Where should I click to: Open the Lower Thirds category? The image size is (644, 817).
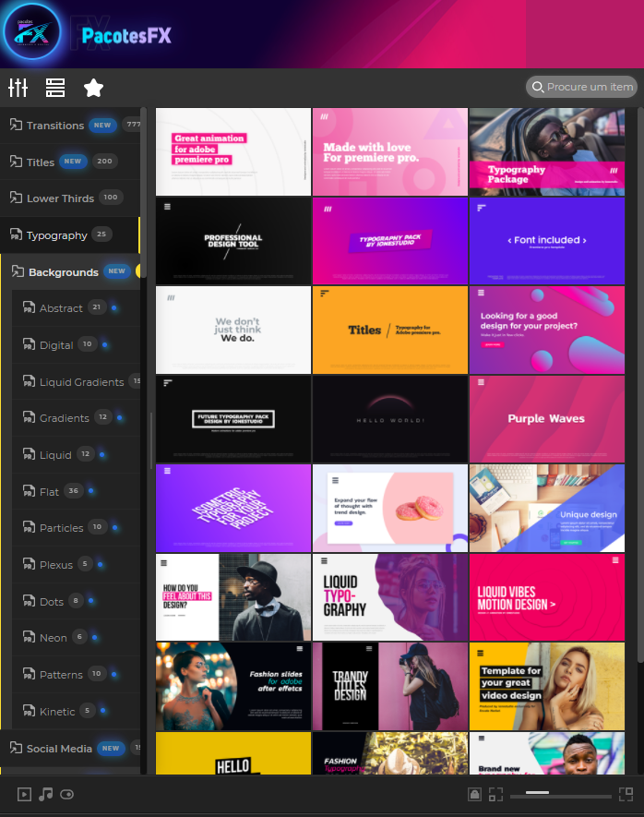pyautogui.click(x=61, y=198)
